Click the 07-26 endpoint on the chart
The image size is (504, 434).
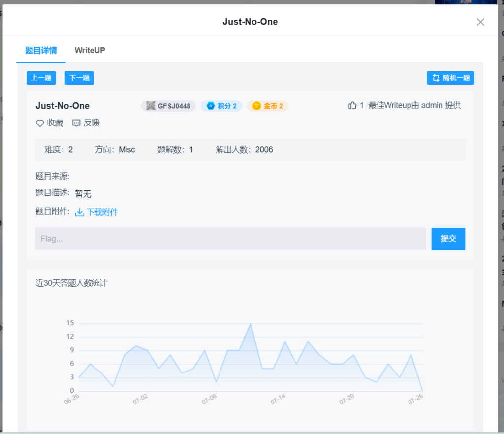[422, 390]
